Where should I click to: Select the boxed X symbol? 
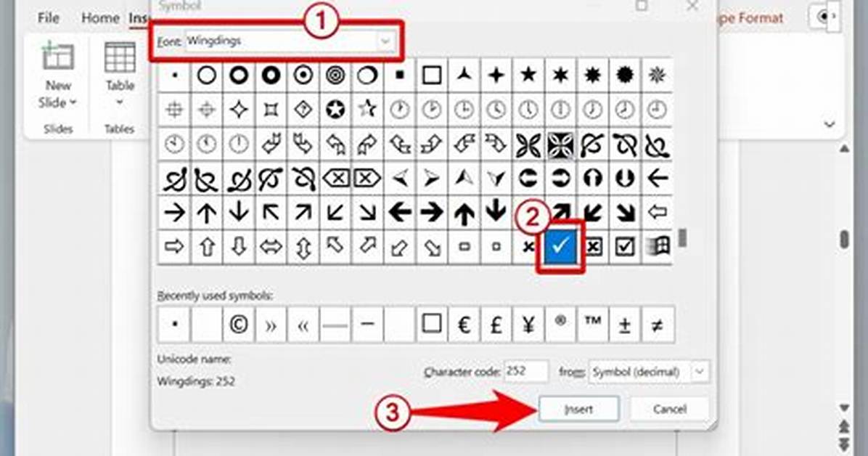point(593,247)
